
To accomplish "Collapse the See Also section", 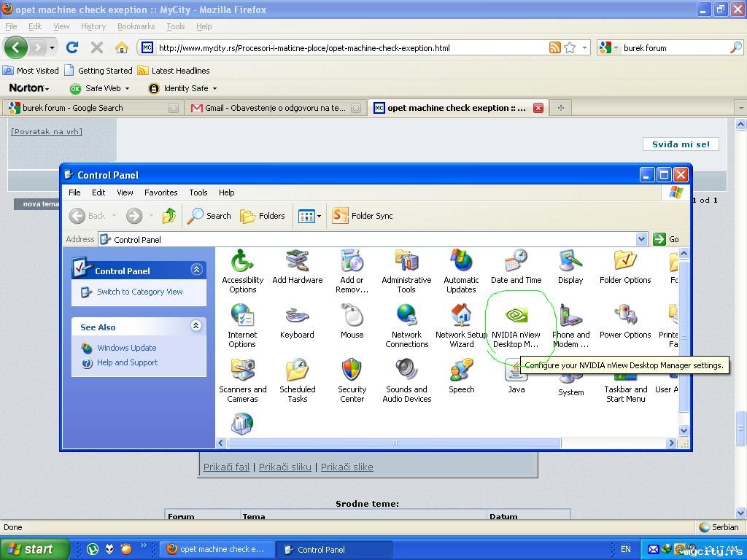I will click(x=196, y=327).
